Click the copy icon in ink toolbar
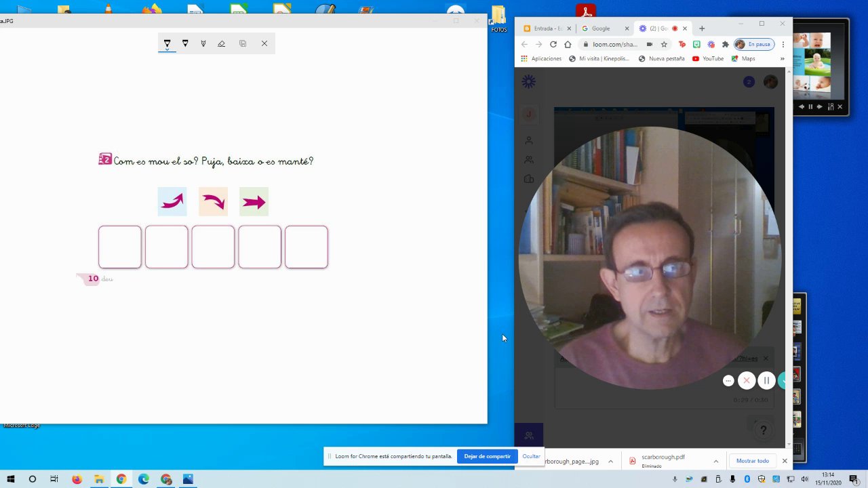The width and height of the screenshot is (868, 488). 243,43
